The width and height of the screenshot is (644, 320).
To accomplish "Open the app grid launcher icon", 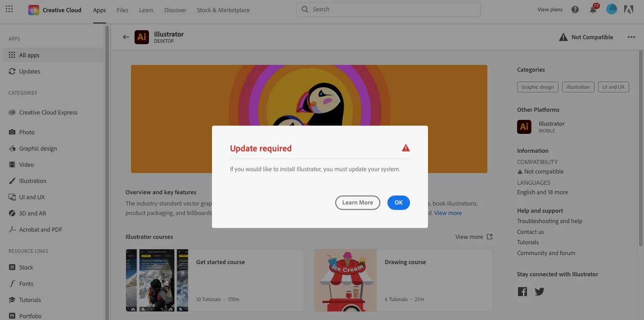I will (9, 9).
